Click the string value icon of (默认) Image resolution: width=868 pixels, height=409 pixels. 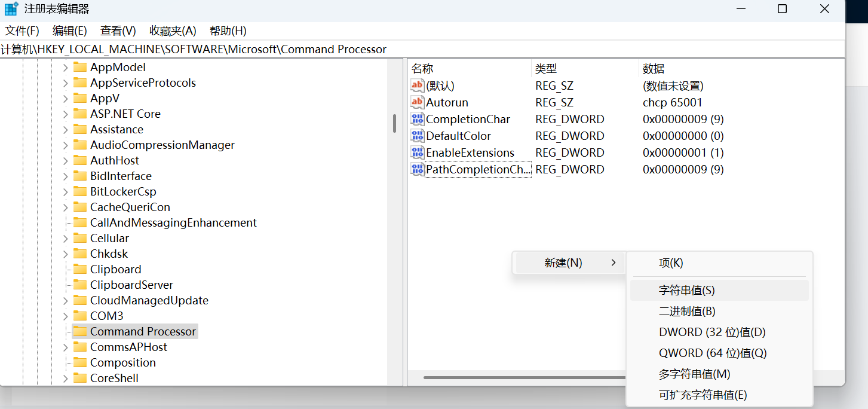(x=417, y=86)
